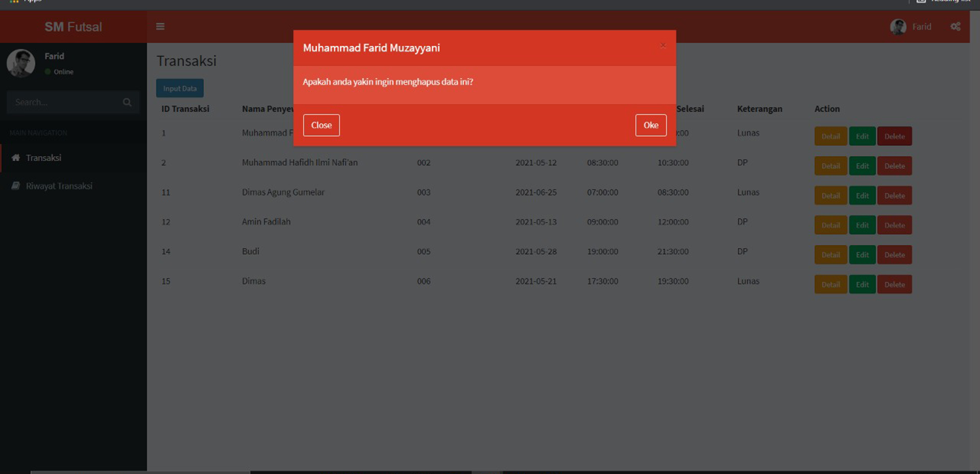Viewport: 980px width, 474px height.
Task: Click the search magnifier icon in sidebar
Action: [x=127, y=102]
